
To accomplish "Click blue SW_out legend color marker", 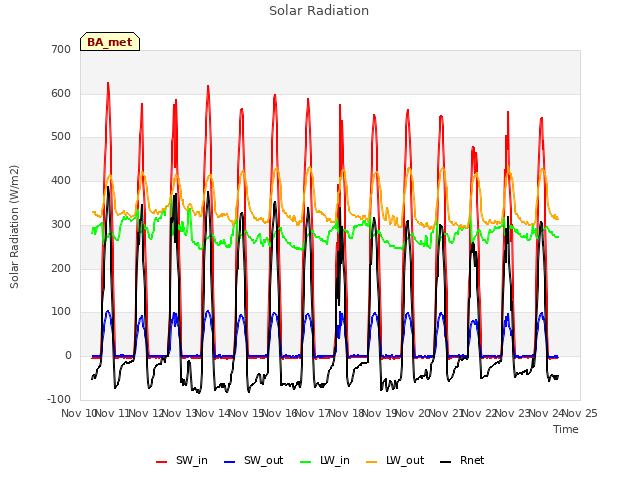I will point(230,462).
